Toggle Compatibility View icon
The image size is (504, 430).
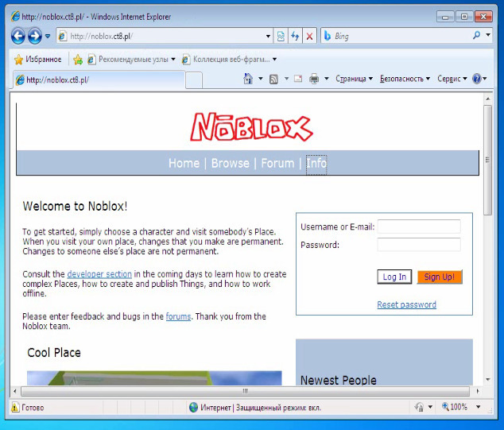[281, 36]
